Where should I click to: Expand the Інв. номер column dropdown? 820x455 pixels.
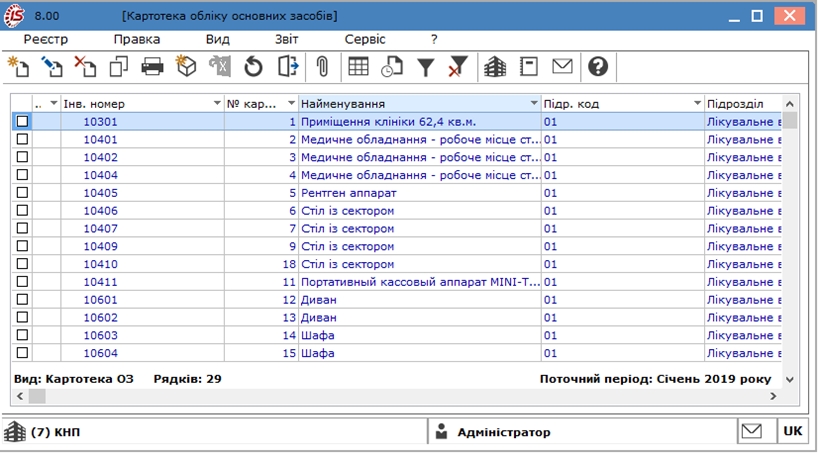point(217,104)
